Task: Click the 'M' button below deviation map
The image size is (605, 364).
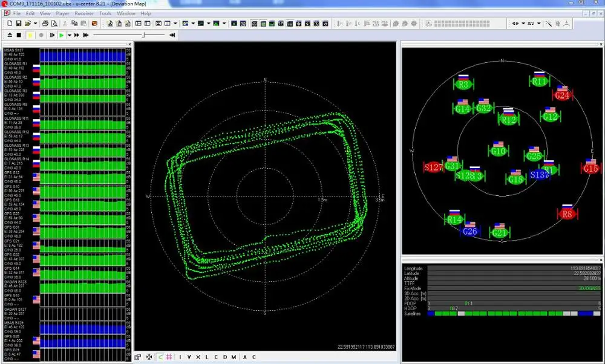Action: coord(234,357)
